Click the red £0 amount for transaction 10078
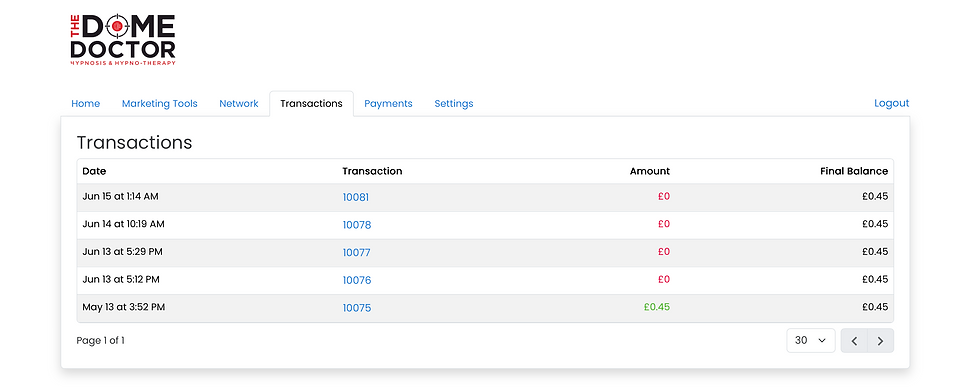 tap(664, 224)
